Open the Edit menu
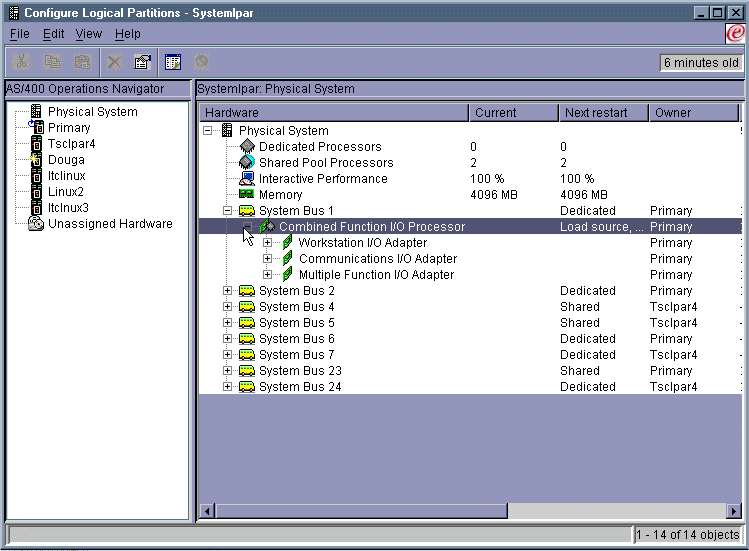 point(53,34)
